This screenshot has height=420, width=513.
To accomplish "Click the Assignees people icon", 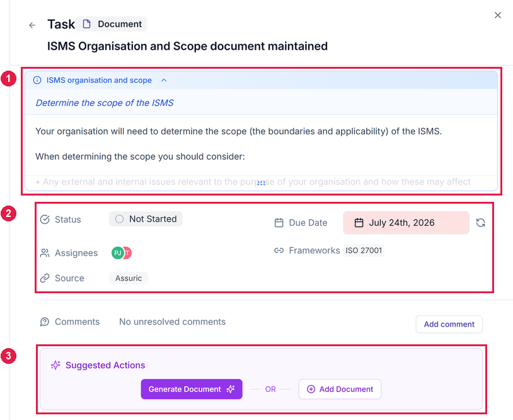I will (45, 253).
